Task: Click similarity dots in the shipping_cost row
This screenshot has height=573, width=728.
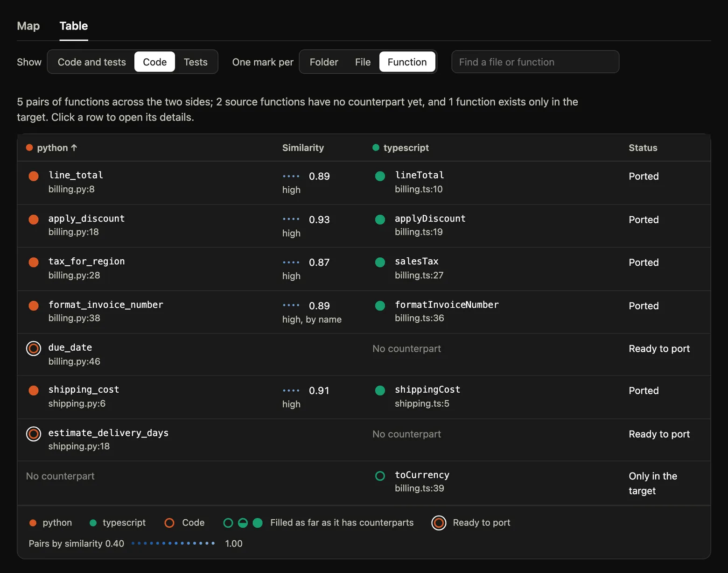Action: pos(291,390)
